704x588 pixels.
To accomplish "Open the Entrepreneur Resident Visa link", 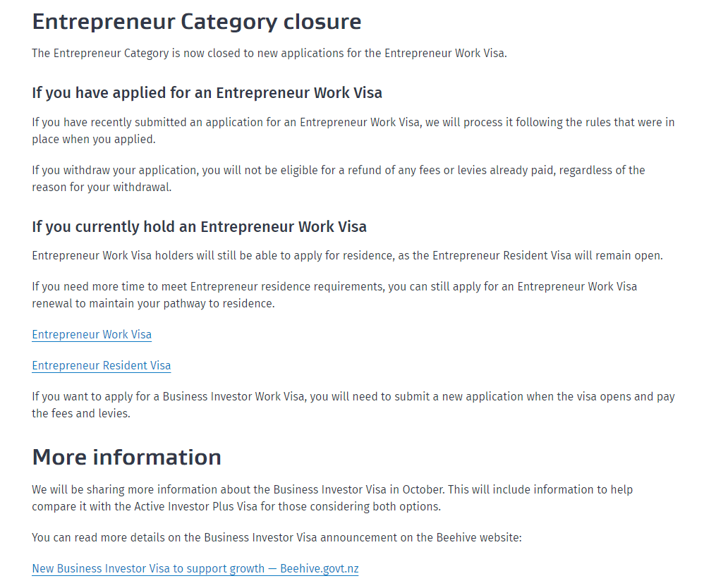I will [101, 366].
